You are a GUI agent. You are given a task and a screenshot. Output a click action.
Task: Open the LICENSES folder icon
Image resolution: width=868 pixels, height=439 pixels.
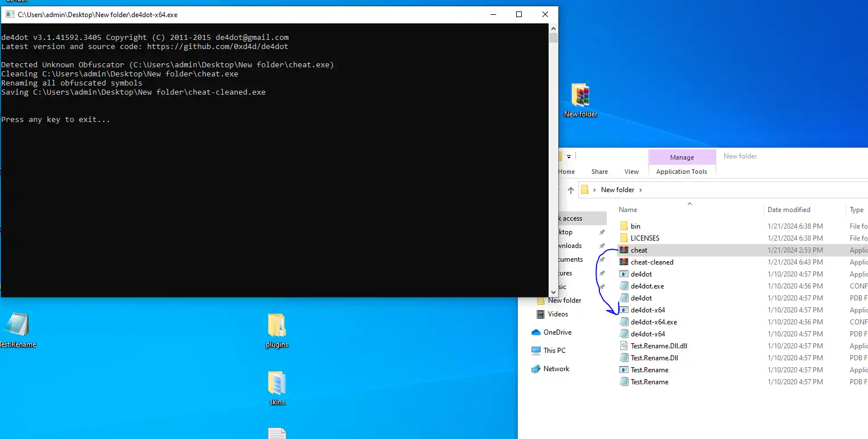pos(624,238)
